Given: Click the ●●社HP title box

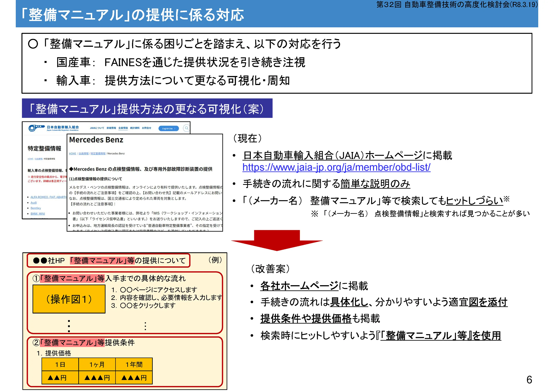Looking at the screenshot, I should [109, 260].
